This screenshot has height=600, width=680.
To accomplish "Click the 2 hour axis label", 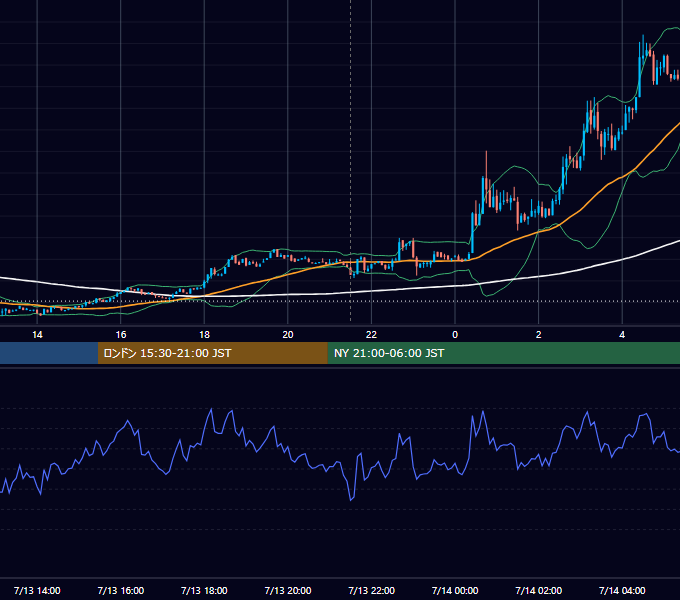I will pyautogui.click(x=539, y=335).
